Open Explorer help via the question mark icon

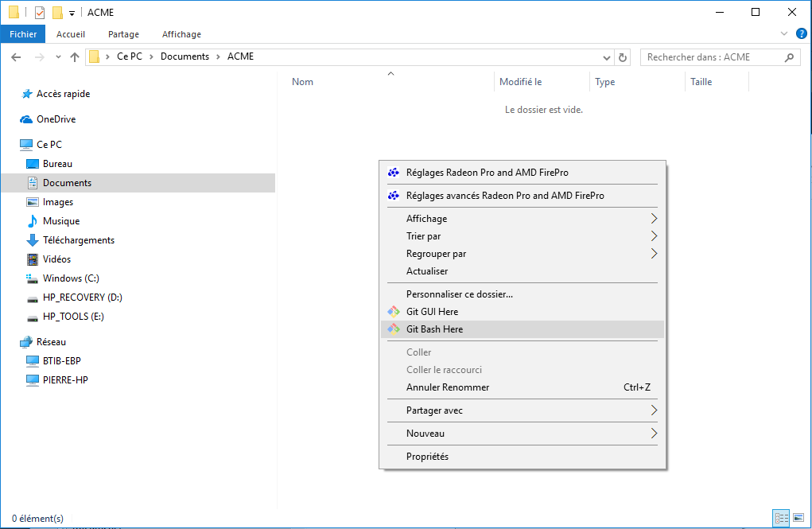(802, 33)
